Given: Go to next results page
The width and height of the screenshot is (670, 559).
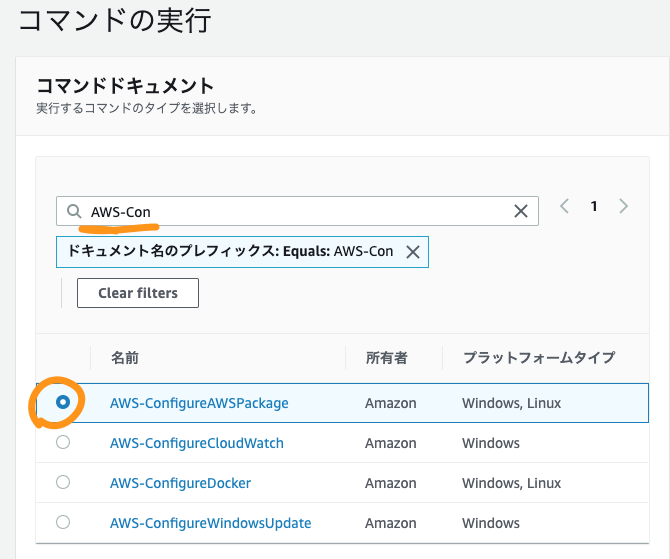Looking at the screenshot, I should coord(623,206).
